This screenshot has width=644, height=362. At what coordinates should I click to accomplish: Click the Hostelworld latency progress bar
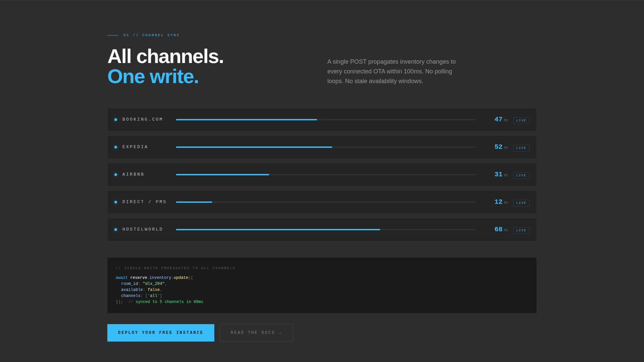[326, 230]
